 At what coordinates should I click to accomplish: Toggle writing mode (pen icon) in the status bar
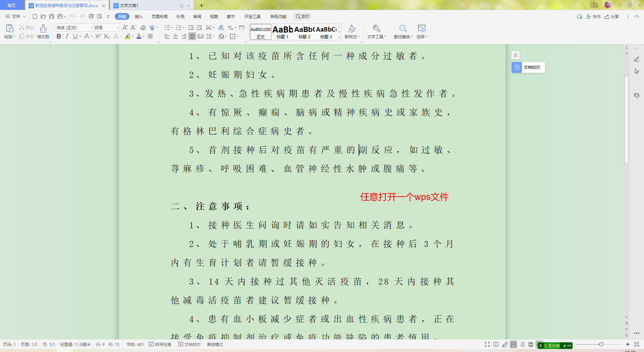[x=505, y=344]
